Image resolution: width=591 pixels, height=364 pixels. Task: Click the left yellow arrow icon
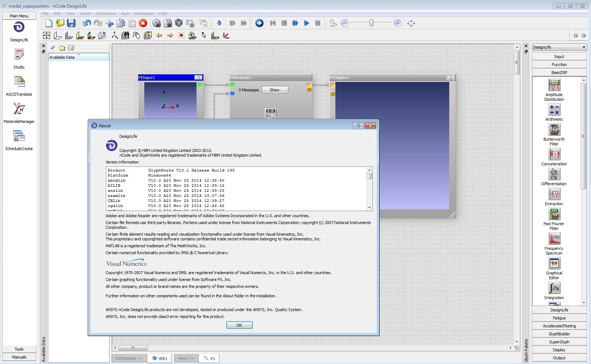(159, 35)
